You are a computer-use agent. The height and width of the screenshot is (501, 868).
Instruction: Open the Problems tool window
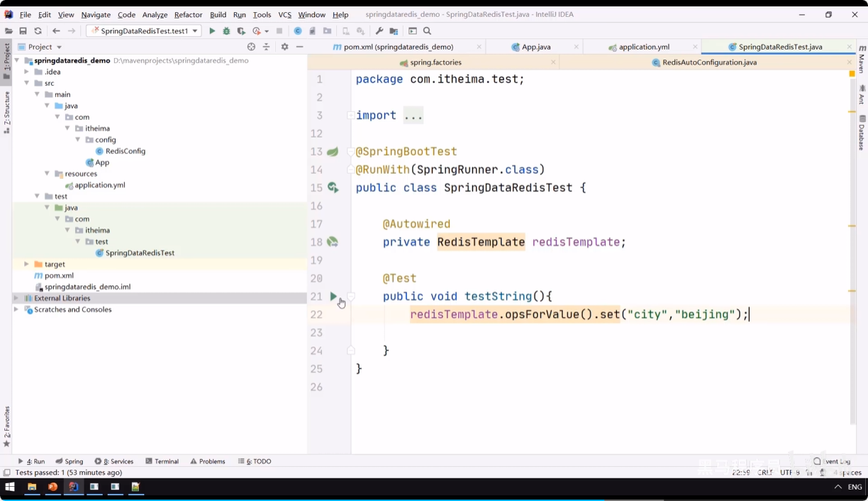[x=207, y=461]
